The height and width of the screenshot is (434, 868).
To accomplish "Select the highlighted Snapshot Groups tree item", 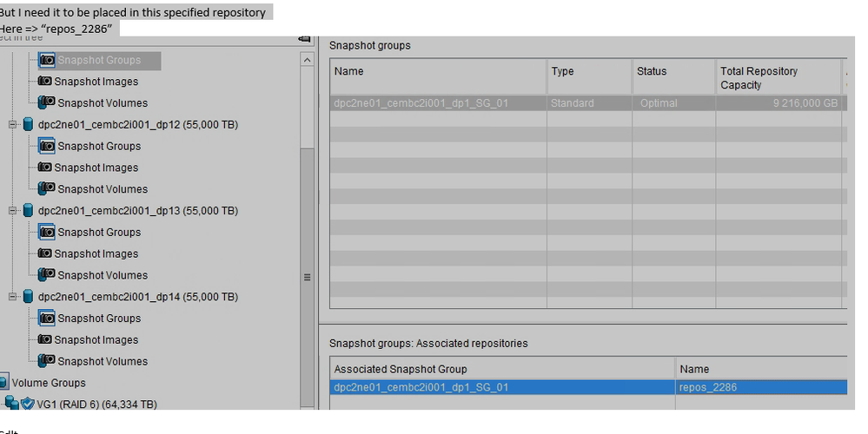I will point(98,61).
